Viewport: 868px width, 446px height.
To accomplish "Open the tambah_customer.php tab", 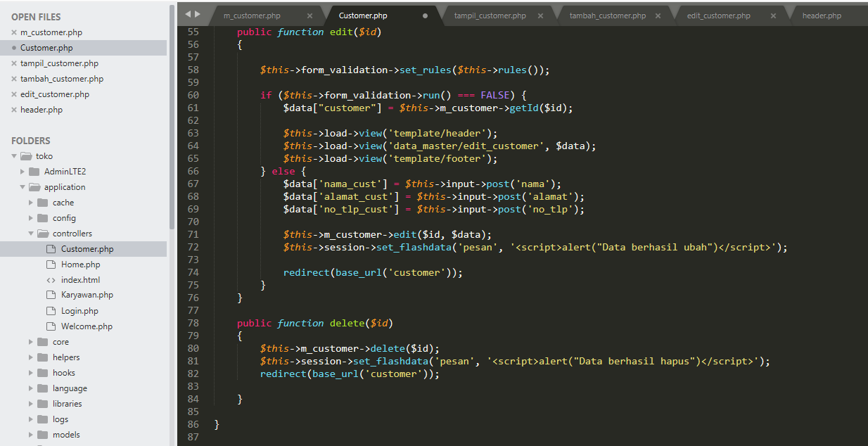I will coord(608,15).
